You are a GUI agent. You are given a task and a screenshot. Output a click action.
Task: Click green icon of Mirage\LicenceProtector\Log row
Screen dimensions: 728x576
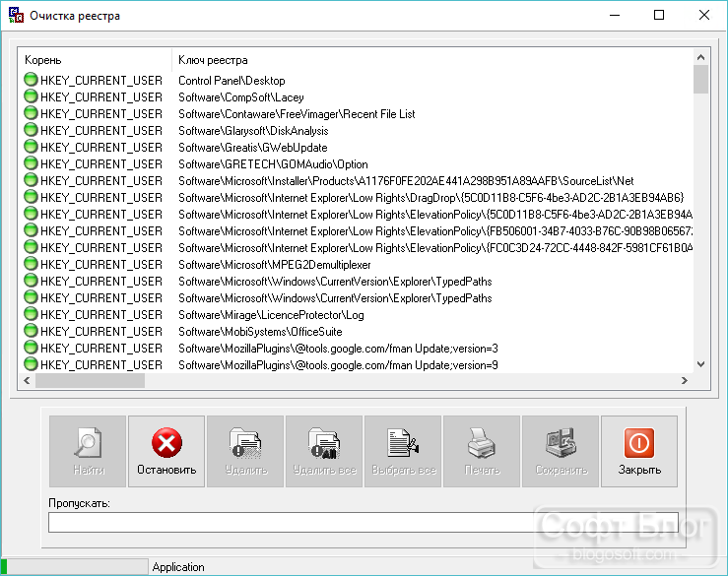[31, 314]
